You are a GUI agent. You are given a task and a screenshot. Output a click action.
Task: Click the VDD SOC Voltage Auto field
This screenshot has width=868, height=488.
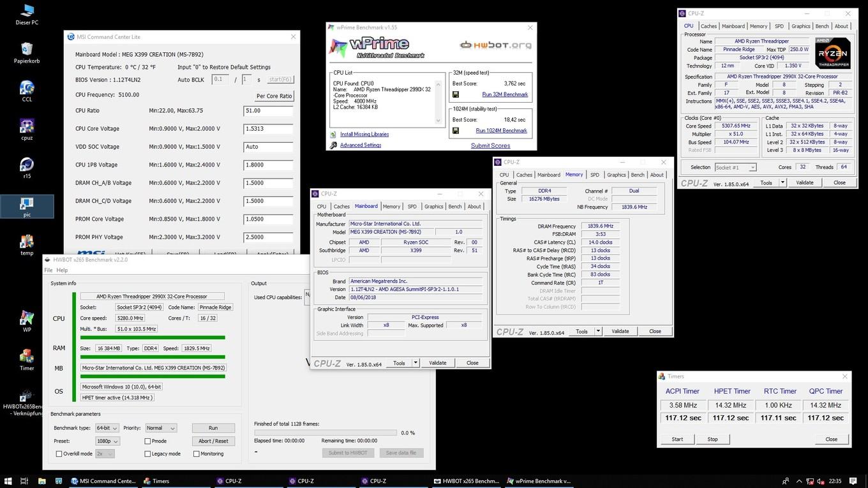coord(268,147)
